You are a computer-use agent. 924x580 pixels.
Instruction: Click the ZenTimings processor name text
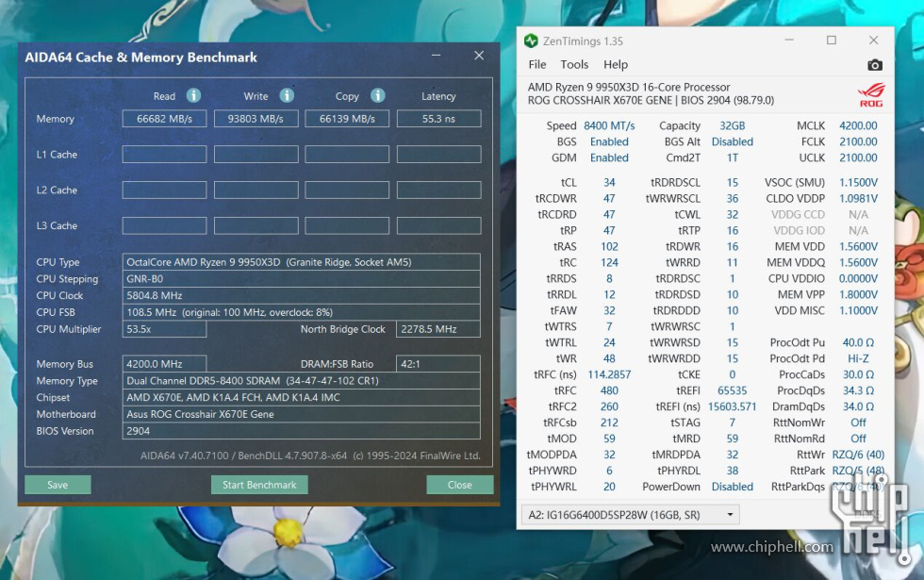tap(629, 87)
